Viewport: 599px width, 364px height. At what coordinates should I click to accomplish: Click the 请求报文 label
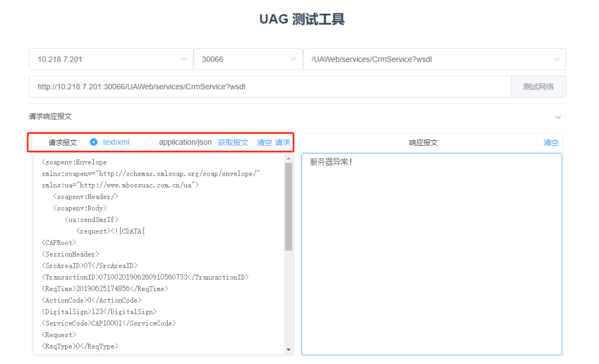(x=62, y=143)
